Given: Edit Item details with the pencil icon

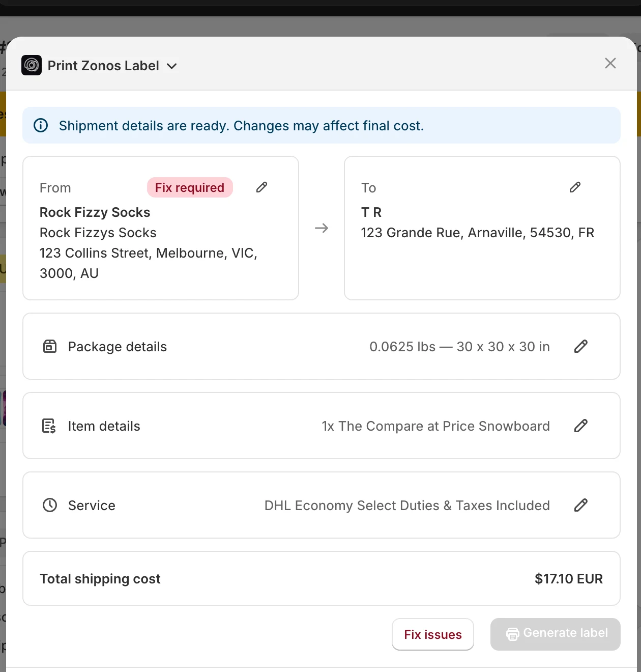Looking at the screenshot, I should click(581, 426).
